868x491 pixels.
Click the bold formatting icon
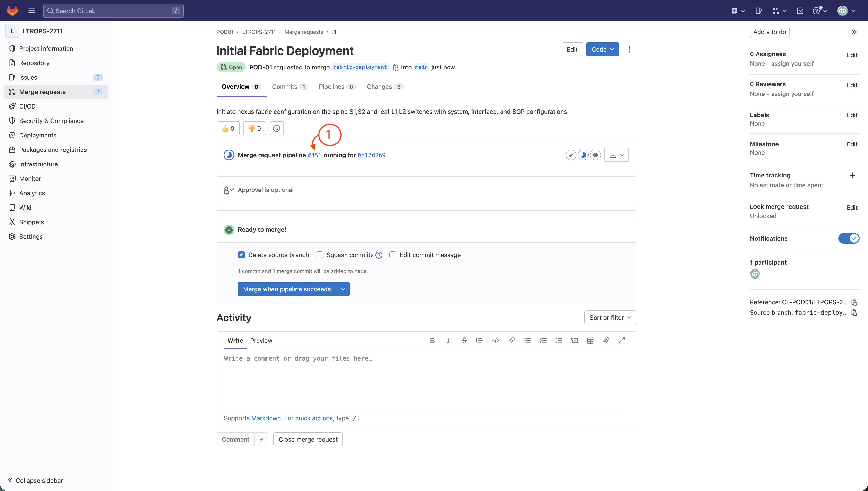[433, 341]
